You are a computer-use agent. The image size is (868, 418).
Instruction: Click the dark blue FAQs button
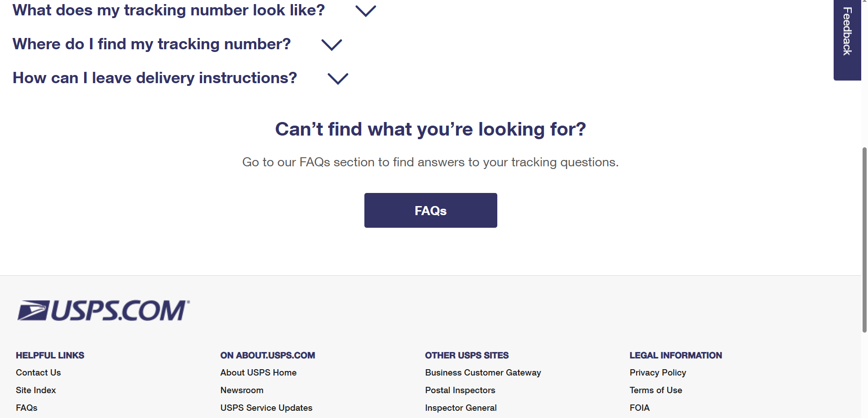click(430, 211)
